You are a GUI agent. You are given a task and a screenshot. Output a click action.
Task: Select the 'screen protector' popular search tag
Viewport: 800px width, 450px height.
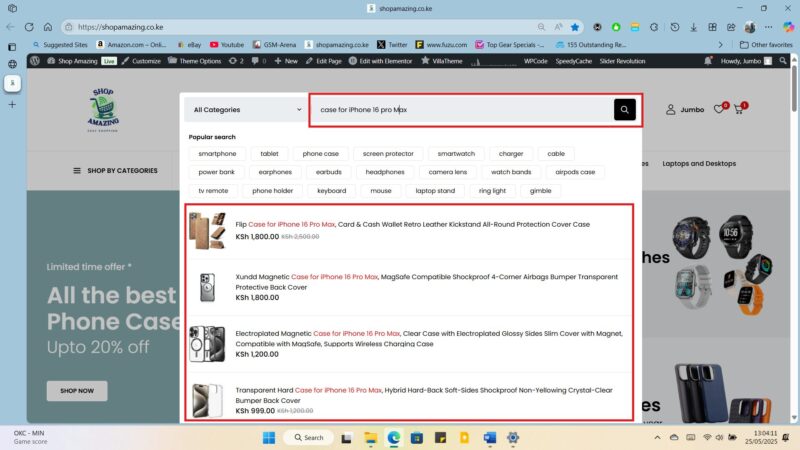pos(388,154)
